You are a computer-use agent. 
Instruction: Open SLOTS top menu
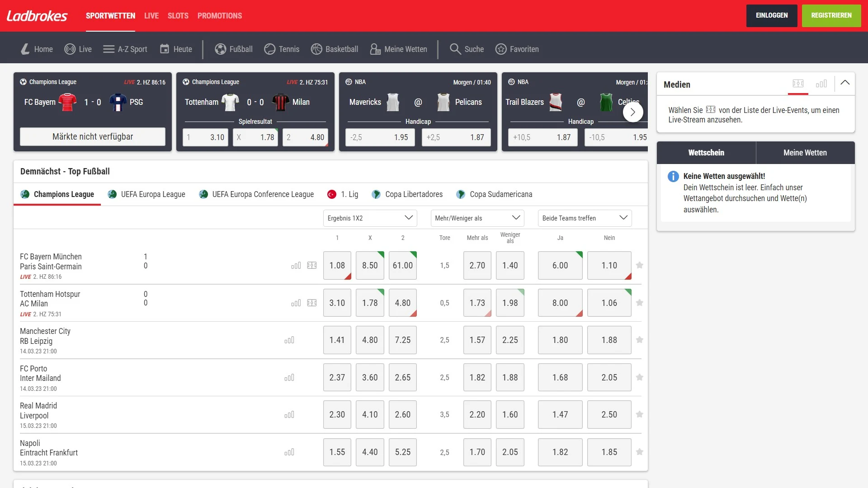pos(178,16)
